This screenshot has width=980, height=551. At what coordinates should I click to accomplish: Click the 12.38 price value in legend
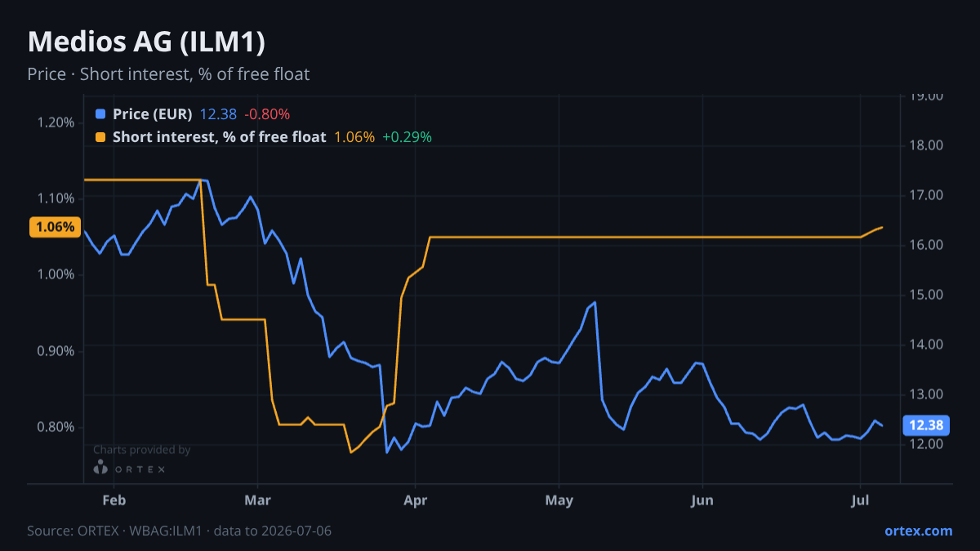click(218, 114)
